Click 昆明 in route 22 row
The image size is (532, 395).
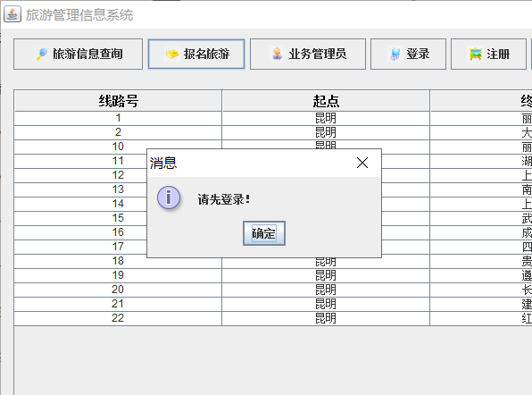pos(326,318)
